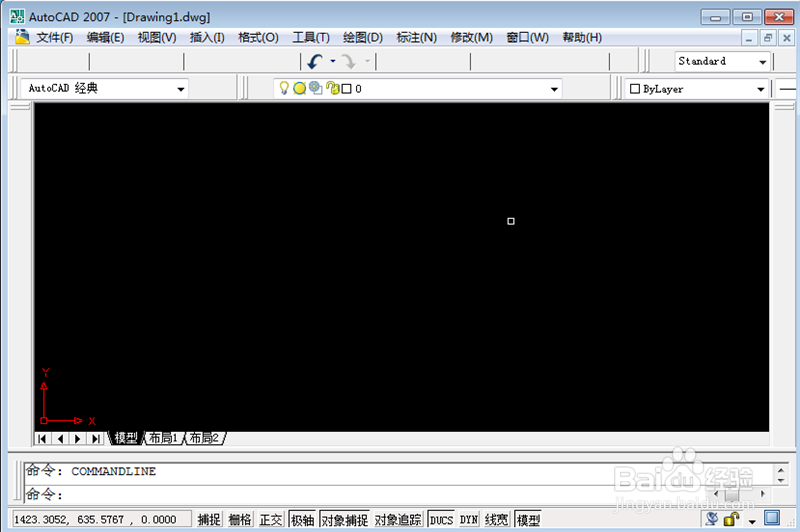Open the ByLayer color dropdown

click(761, 89)
